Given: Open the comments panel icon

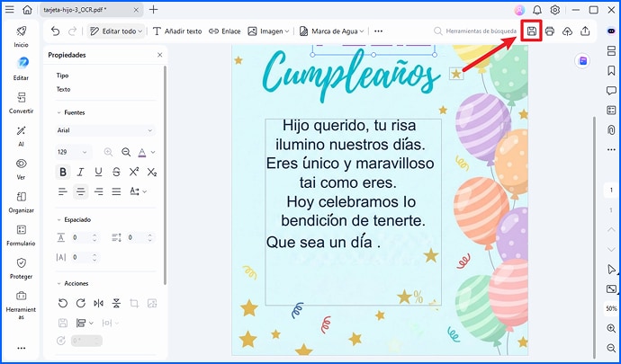Looking at the screenshot, I should 611,91.
